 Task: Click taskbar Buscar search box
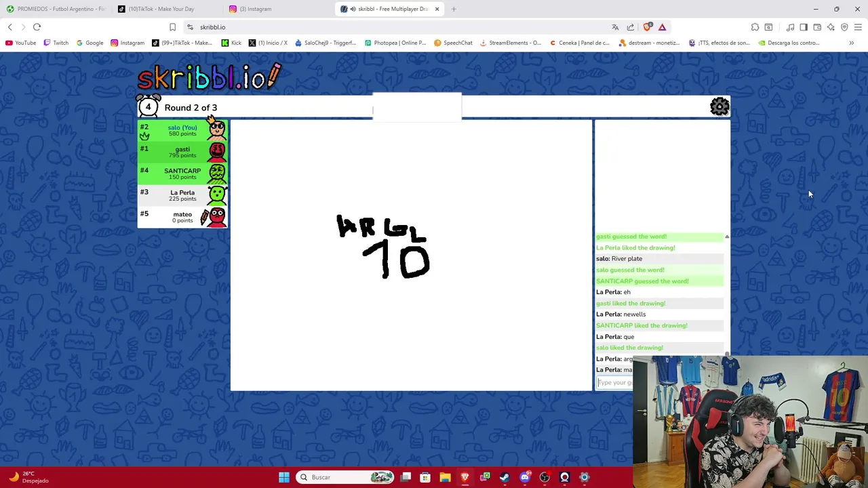(x=346, y=477)
